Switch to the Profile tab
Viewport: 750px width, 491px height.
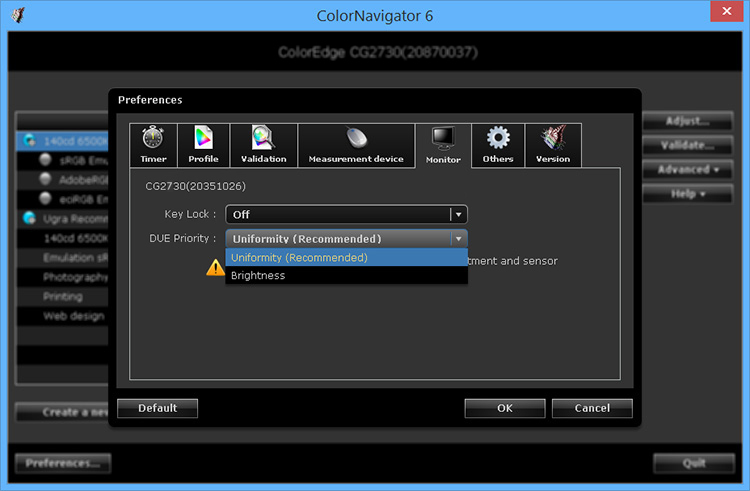click(203, 145)
